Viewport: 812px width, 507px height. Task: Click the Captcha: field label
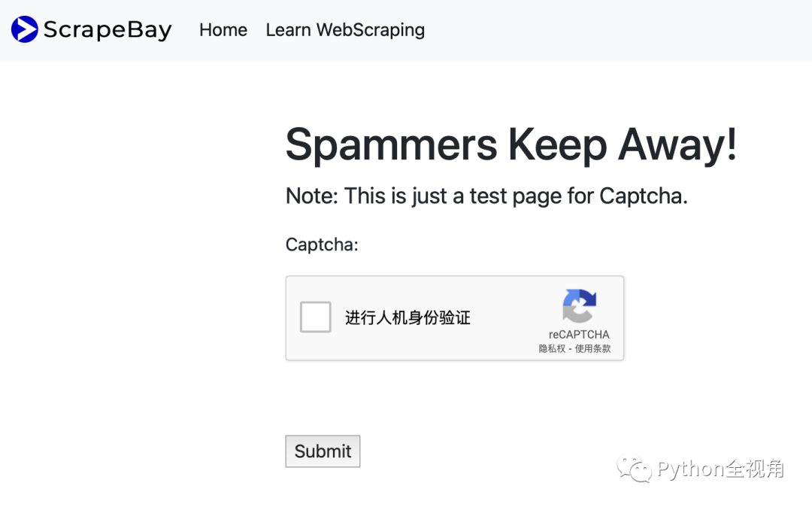(322, 244)
